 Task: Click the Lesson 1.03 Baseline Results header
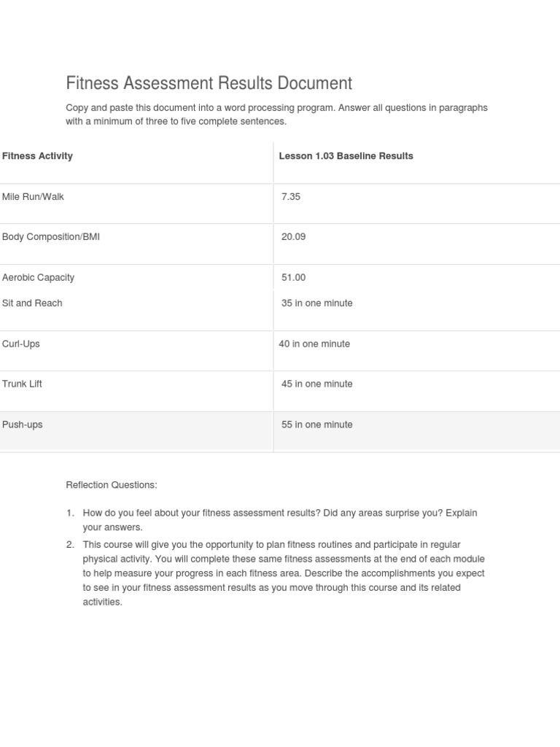[346, 156]
